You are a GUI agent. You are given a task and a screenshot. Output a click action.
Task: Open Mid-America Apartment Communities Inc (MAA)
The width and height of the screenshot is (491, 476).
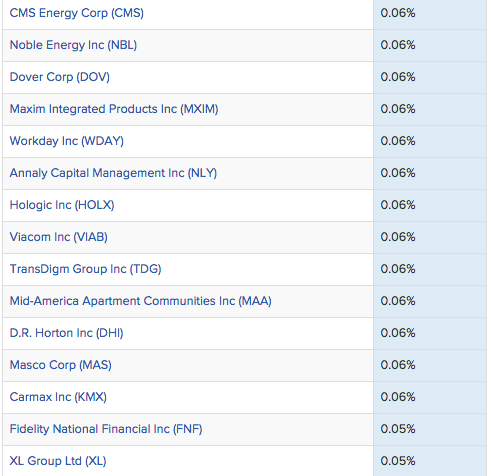pos(141,301)
